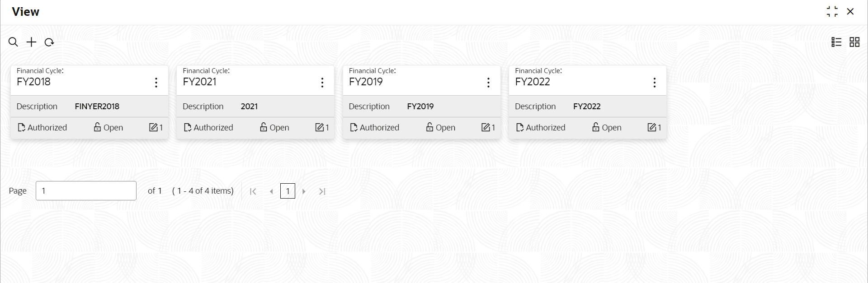Open the FY2021 card three-dot menu
The height and width of the screenshot is (283, 868).
(x=322, y=82)
